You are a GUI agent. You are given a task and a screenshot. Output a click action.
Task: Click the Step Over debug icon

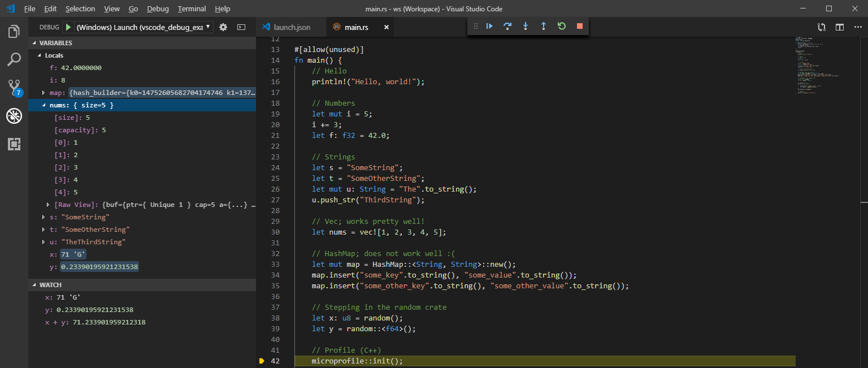coord(507,26)
